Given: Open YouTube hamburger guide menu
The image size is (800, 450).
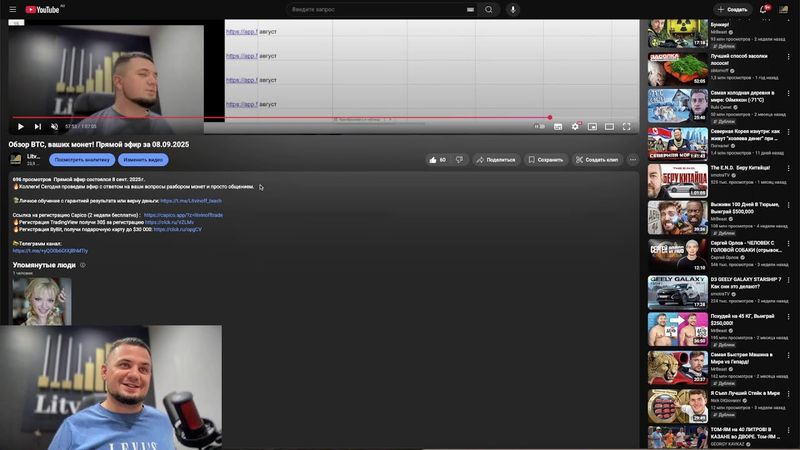Looking at the screenshot, I should tap(12, 9).
